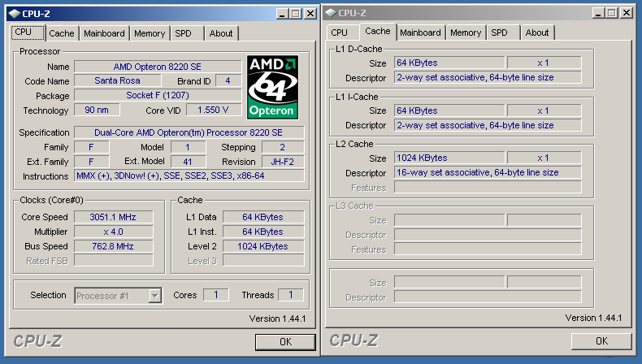Click the Level 2 value 1024 KBytes in CPU tab

pos(263,246)
